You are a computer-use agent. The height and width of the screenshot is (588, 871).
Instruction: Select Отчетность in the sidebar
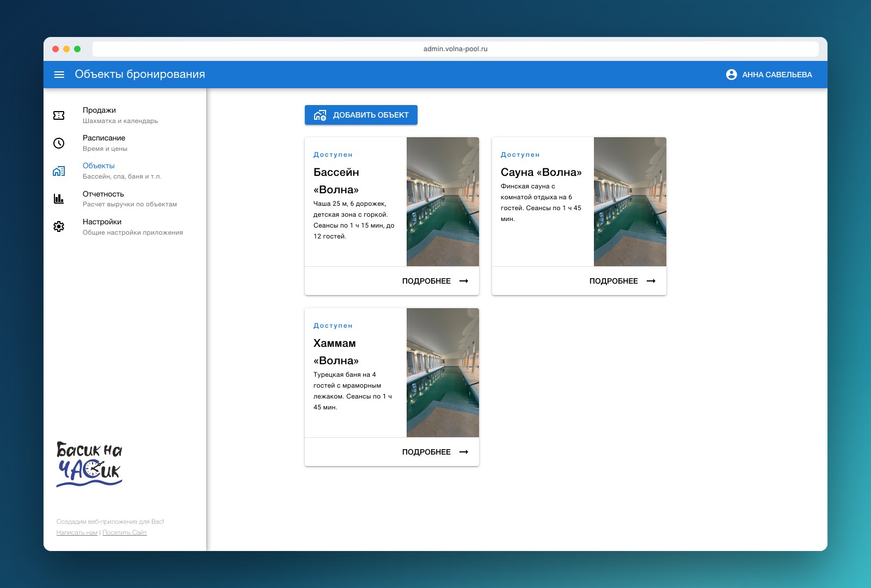coord(125,199)
